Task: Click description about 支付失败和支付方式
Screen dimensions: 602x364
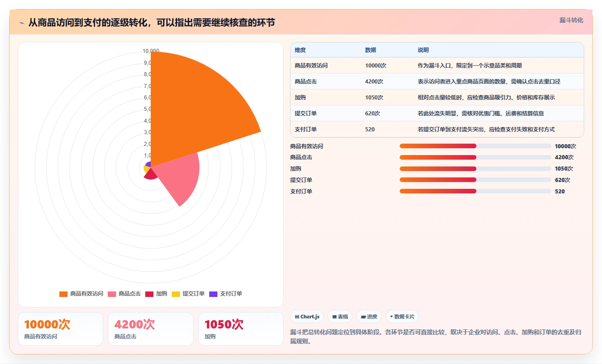Action: click(x=486, y=130)
